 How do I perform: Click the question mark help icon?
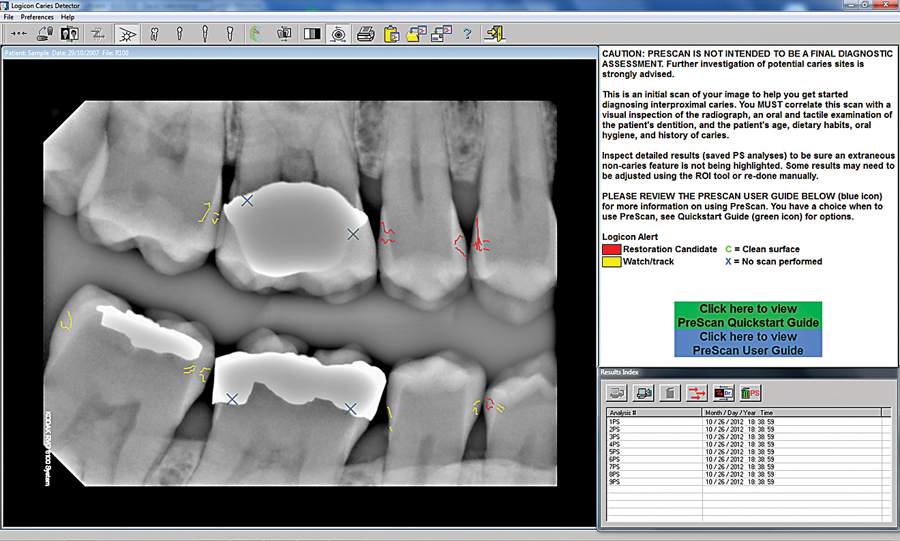click(x=466, y=34)
